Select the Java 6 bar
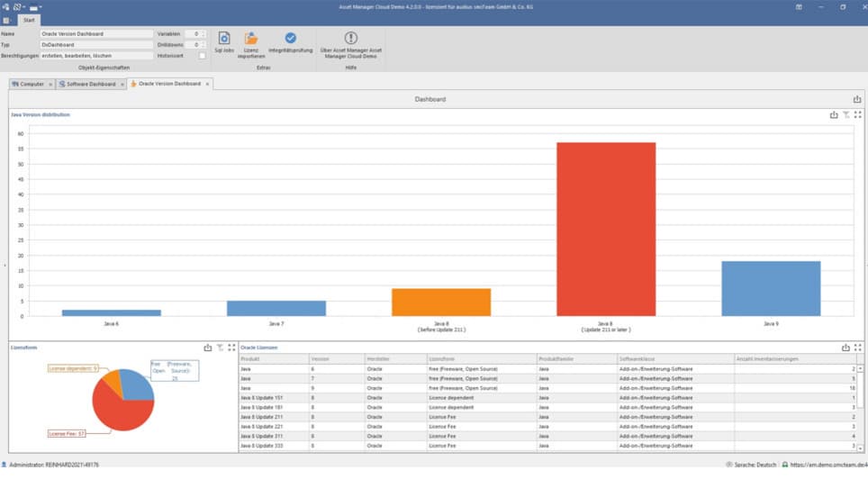The image size is (868, 488). click(x=112, y=313)
